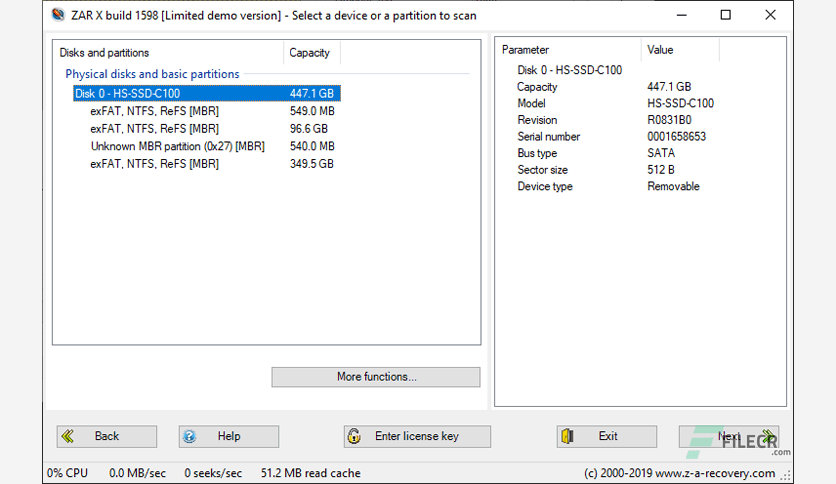Screen dimensions: 836x484
Task: Click the Value column header
Action: (x=680, y=50)
